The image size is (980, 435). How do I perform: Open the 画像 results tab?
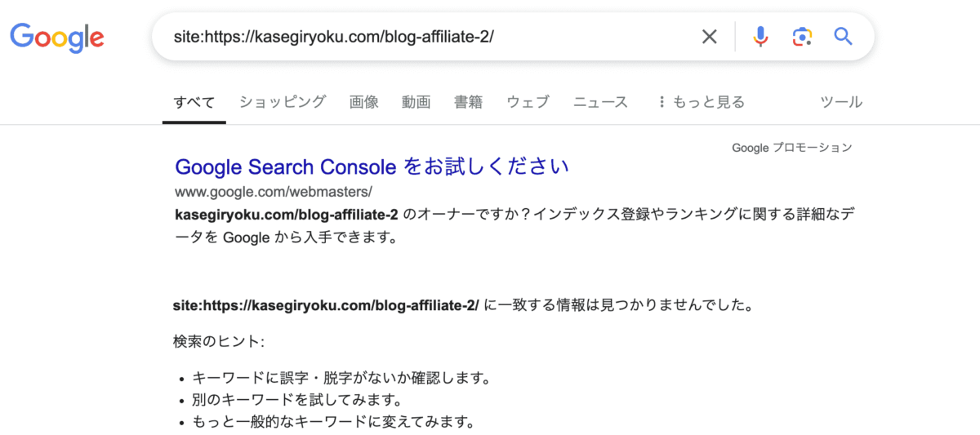click(364, 102)
